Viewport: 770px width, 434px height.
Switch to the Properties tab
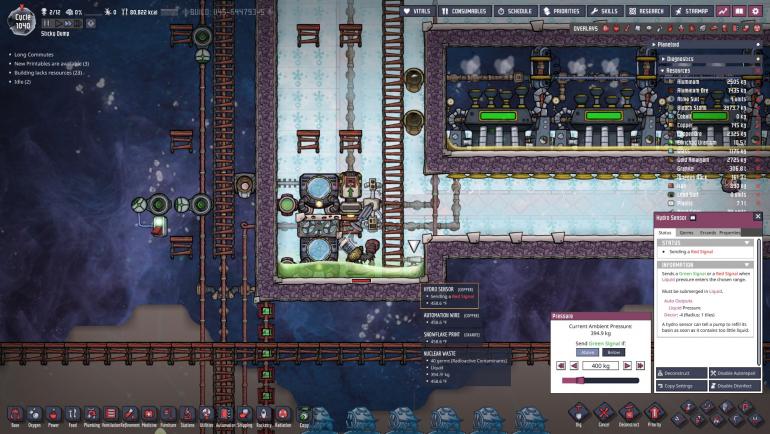click(x=730, y=232)
